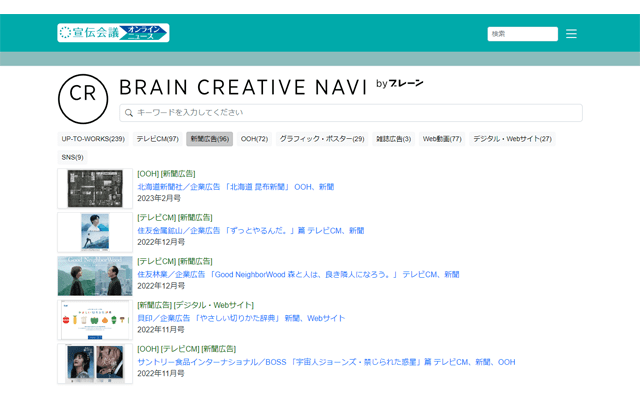Click tags above the 住友林業 link

point(175,261)
